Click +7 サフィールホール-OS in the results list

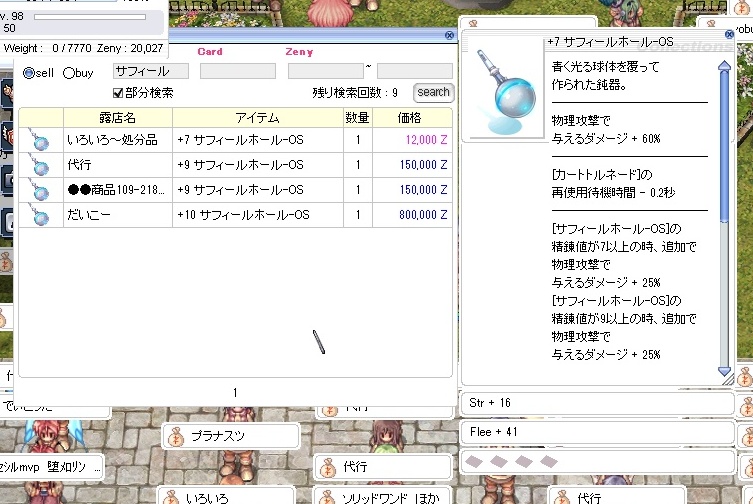coord(240,140)
